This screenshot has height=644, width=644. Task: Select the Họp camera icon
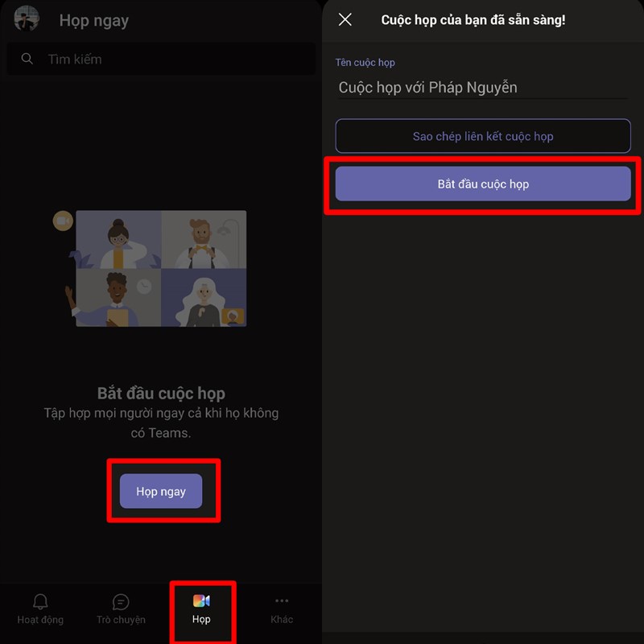tap(201, 601)
